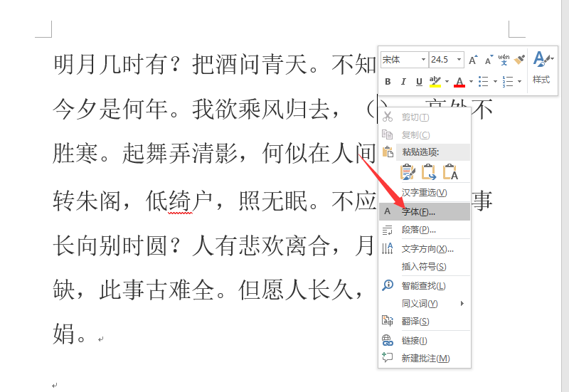Apply yellow text highlight color

pyautogui.click(x=435, y=82)
